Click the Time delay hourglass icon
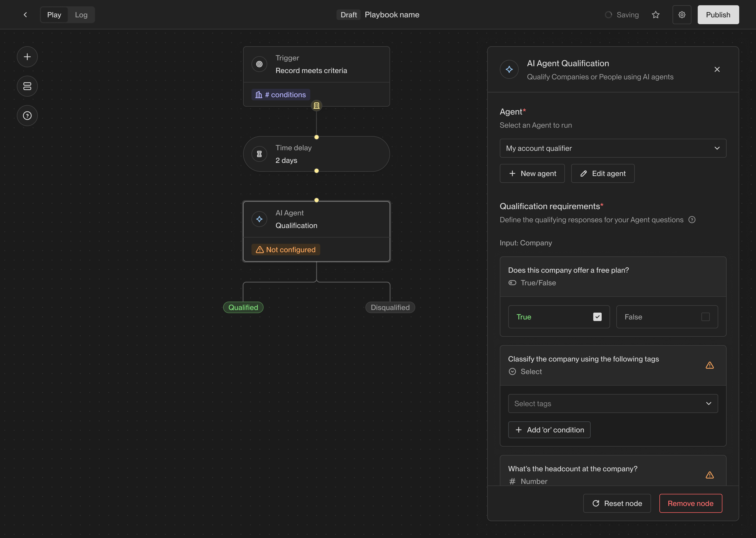This screenshot has height=538, width=756. coord(259,154)
